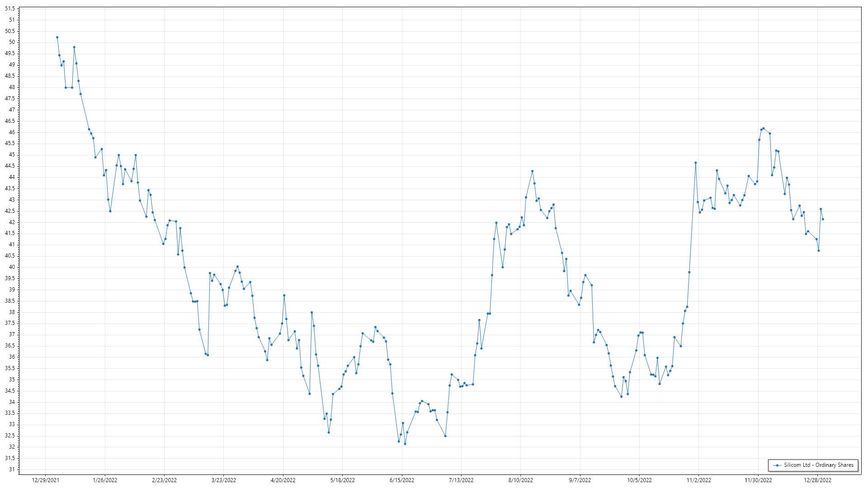
Task: Click the 11/2/2022 x-axis date label
Action: click(x=698, y=480)
